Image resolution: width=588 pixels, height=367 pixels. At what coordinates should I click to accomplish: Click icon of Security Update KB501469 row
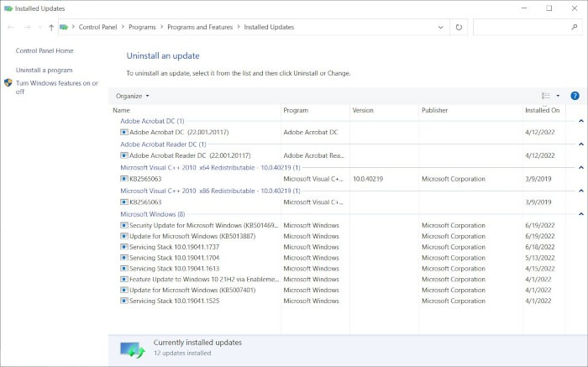tap(124, 225)
